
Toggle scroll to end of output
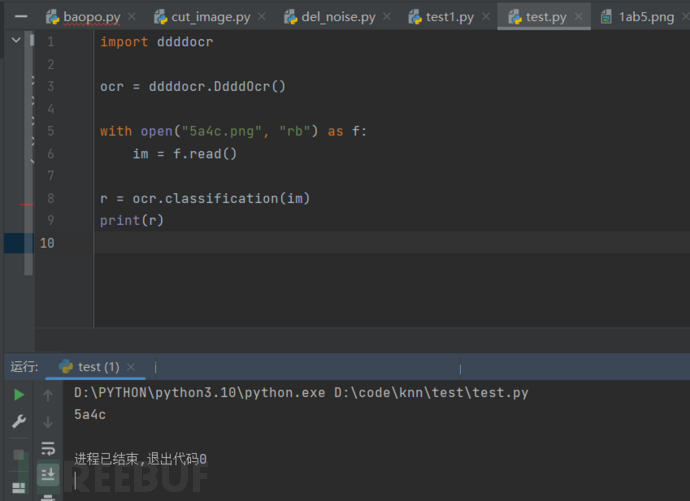(47, 473)
